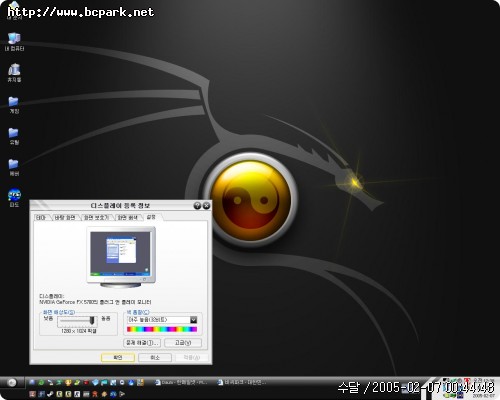The image size is (500, 400).
Task: Open the 휴지통 recycle bin icon
Action: click(x=14, y=73)
